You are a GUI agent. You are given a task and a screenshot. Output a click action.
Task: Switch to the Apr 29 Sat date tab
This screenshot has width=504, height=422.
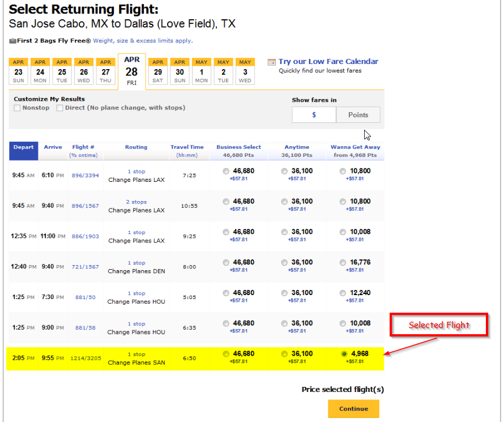[x=158, y=71]
